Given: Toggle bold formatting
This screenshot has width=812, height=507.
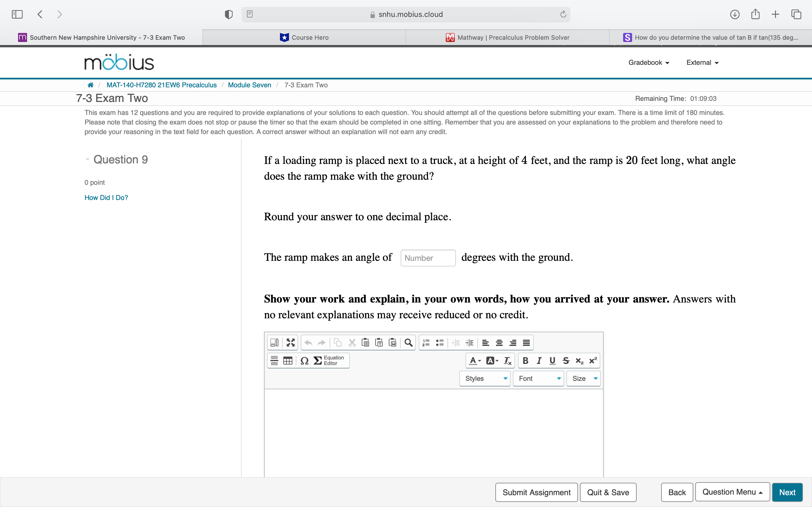Looking at the screenshot, I should click(526, 361).
